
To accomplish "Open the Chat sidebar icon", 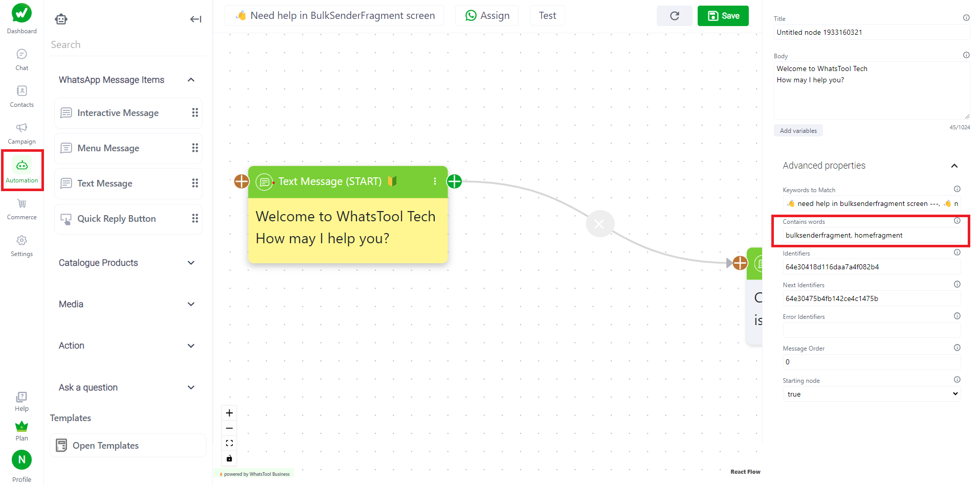I will tap(21, 54).
